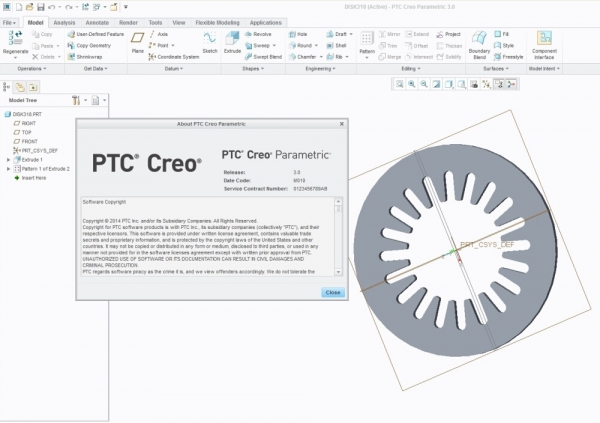The width and height of the screenshot is (600, 423).
Task: Open the Engineering group dropdown
Action: (x=320, y=69)
